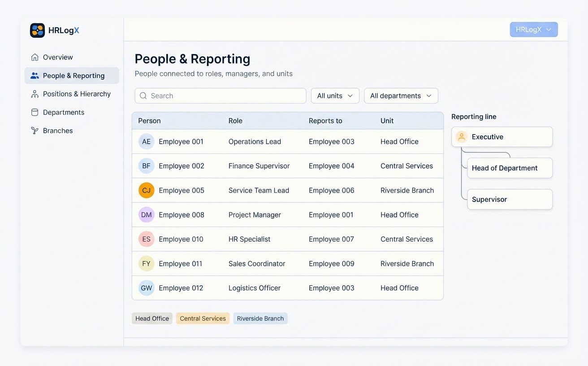
Task: Select People & Reporting in sidebar
Action: [72, 76]
